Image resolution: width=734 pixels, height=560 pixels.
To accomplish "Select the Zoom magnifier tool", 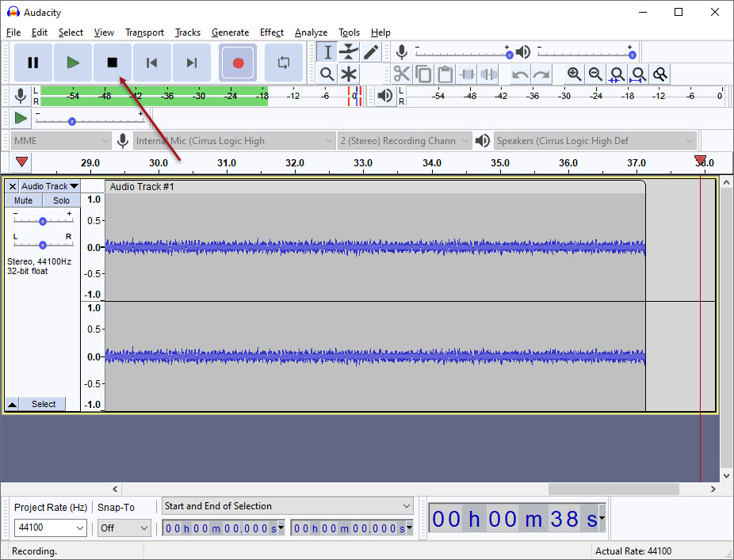I will tap(327, 74).
